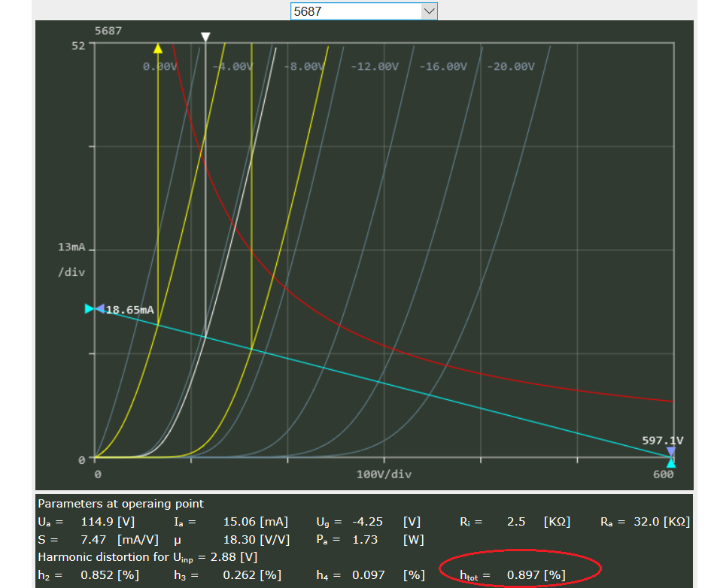Click the Ua value 114.9 [V]
The image size is (714, 588).
click(x=108, y=522)
